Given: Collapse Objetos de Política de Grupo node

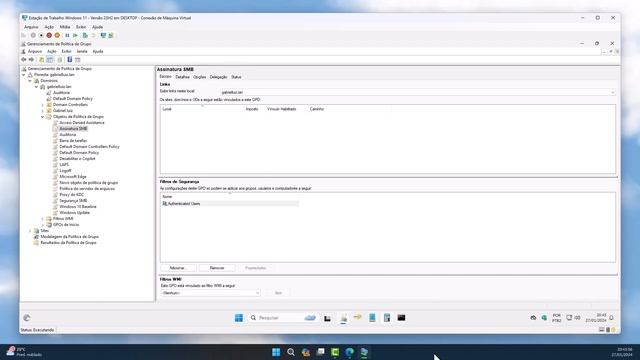Looking at the screenshot, I should (x=42, y=117).
